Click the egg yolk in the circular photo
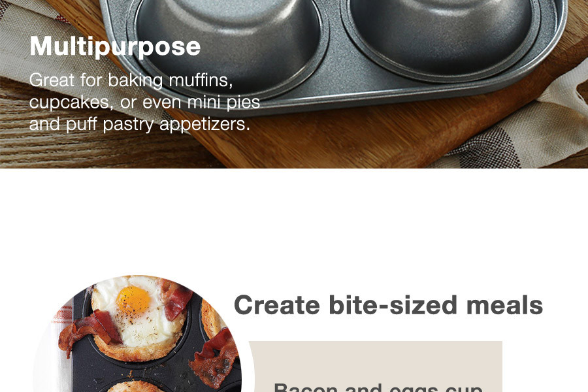 [x=133, y=299]
